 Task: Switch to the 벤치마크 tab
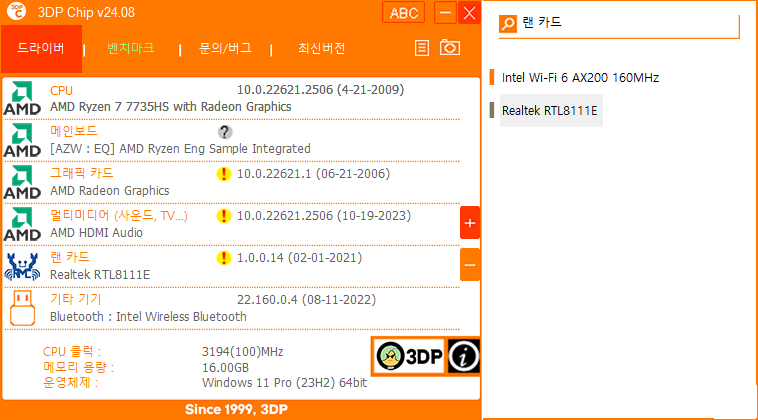click(x=131, y=48)
